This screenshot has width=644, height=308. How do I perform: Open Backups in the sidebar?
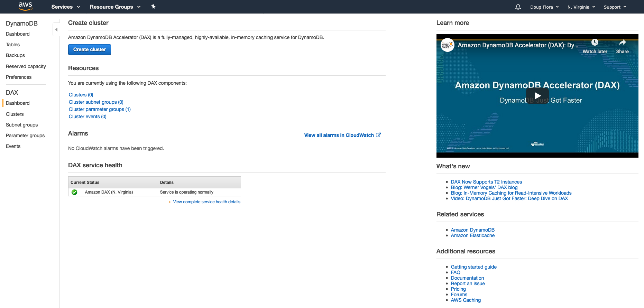(15, 55)
